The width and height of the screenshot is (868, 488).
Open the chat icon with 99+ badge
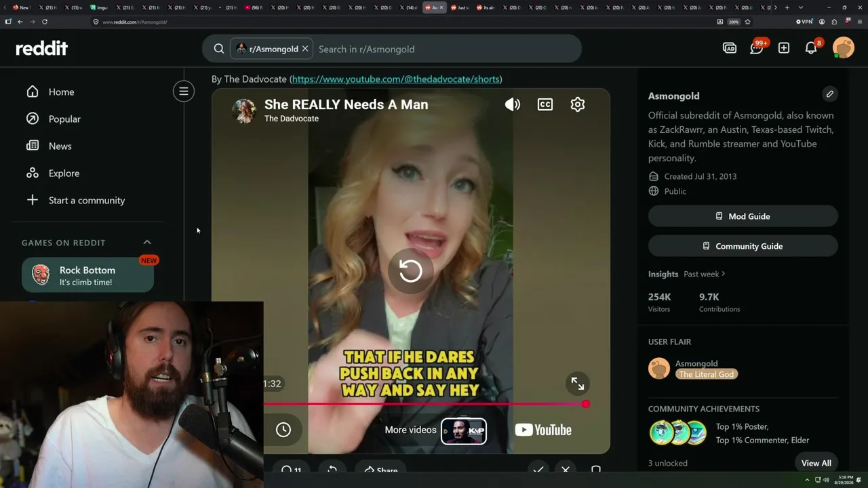tap(757, 48)
